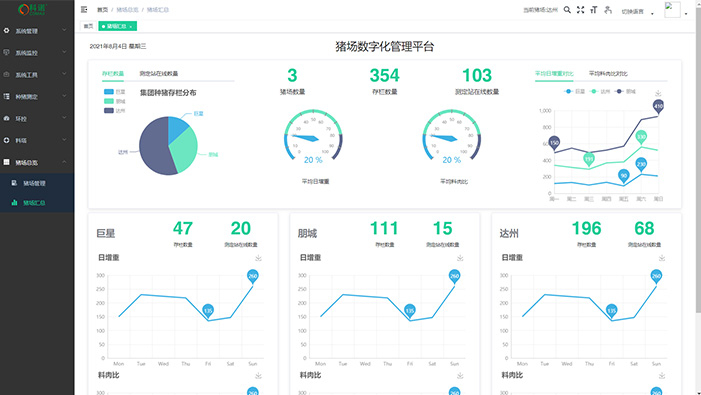Screen dimensions: 701x395
Task: Switch to the 平均料肉比对比 tab
Action: click(x=608, y=74)
